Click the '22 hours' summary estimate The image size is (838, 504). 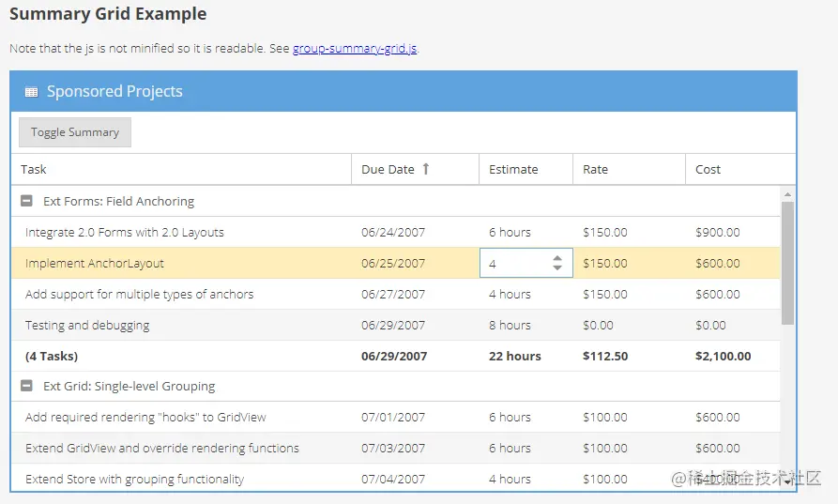515,357
